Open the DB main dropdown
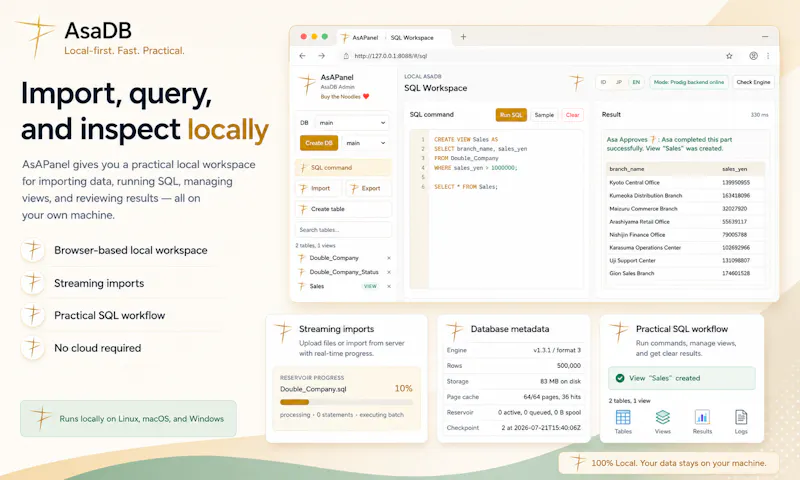The image size is (800, 480). pyautogui.click(x=353, y=123)
